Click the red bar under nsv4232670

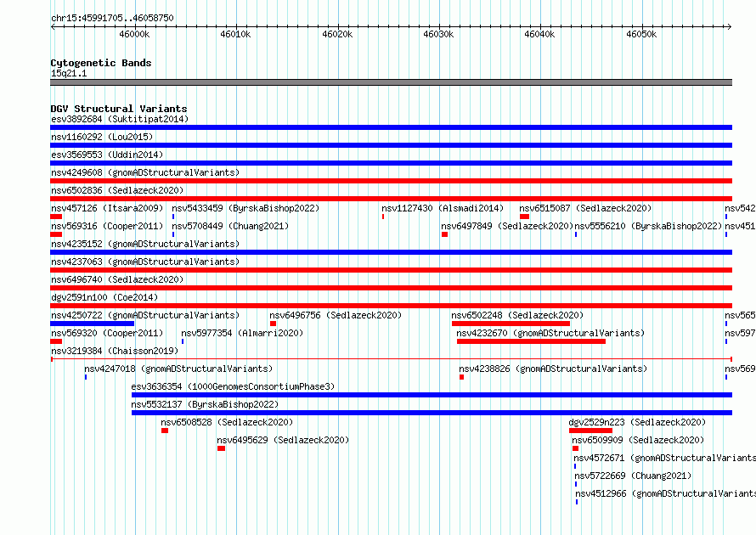point(531,341)
